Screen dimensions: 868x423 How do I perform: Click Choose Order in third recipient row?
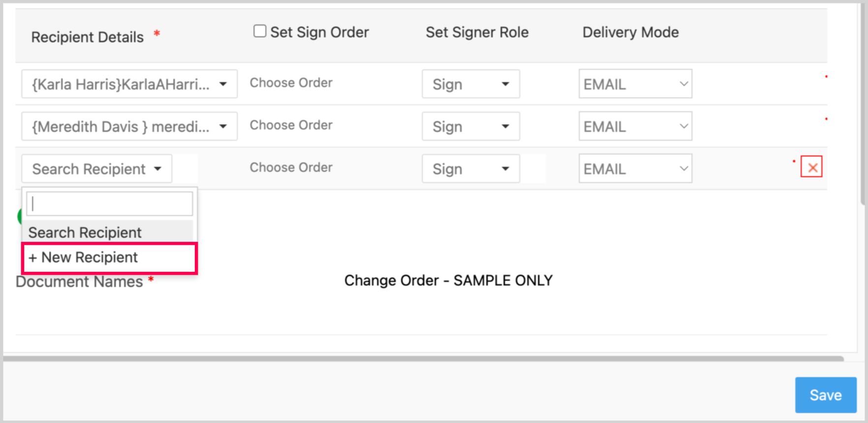point(291,167)
